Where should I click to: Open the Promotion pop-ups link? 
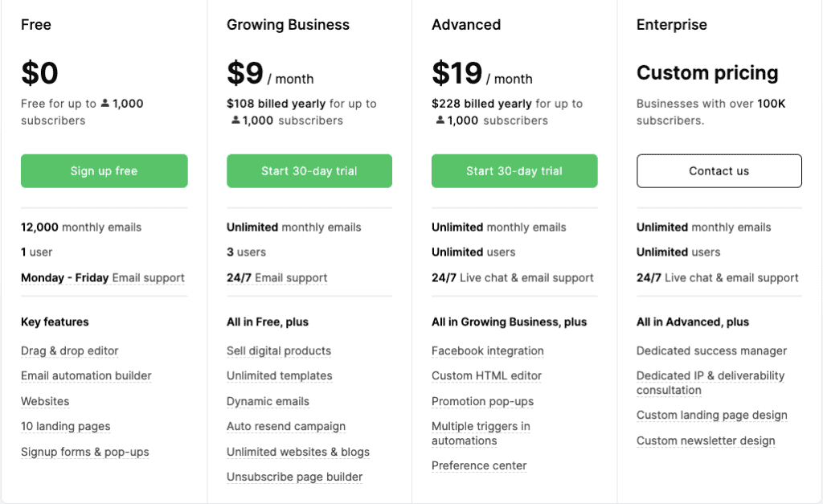coord(482,401)
